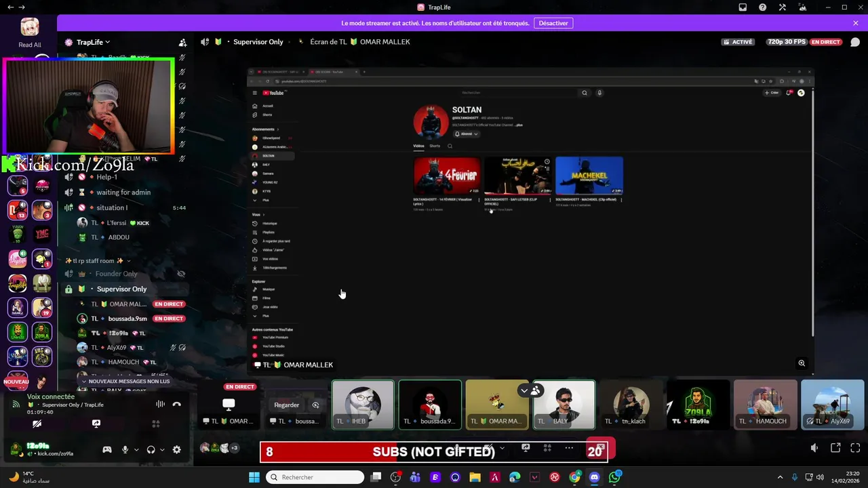Click 720p 30 FPS stream quality badge
Viewport: 868px width, 488px height.
pyautogui.click(x=787, y=42)
